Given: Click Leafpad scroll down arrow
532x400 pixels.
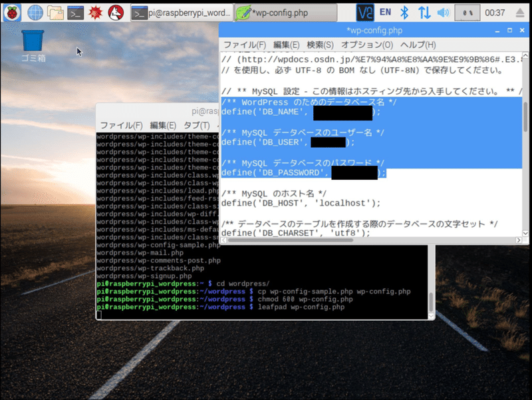Looking at the screenshot, I should coord(525,233).
